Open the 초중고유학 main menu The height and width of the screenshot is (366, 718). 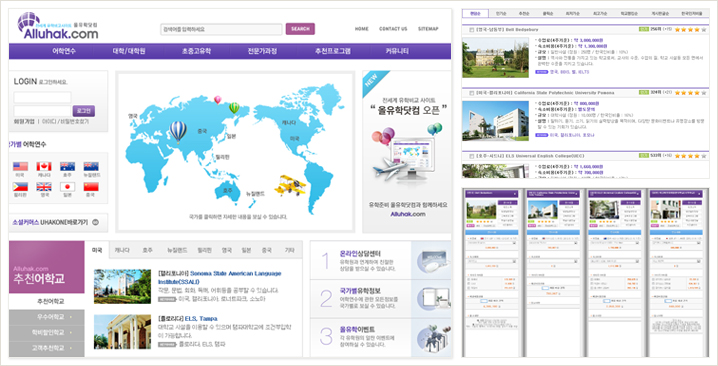tap(196, 51)
